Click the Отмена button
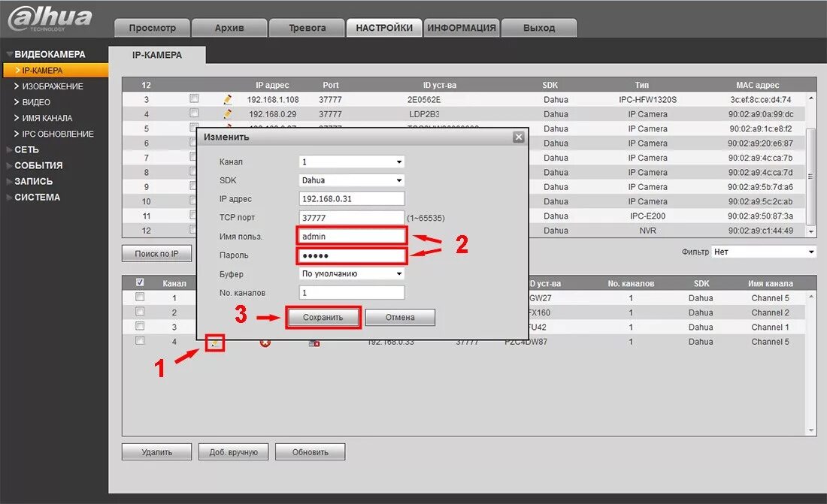Viewport: 827px width, 504px height. click(x=400, y=318)
